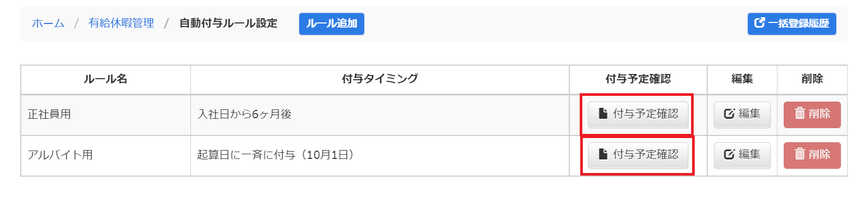Click the trash icon to delete 正社員用
868x211 pixels.
tap(800, 113)
